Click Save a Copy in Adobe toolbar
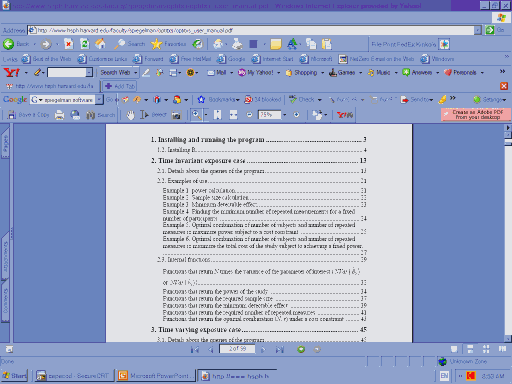512x384 pixels. tap(29, 115)
